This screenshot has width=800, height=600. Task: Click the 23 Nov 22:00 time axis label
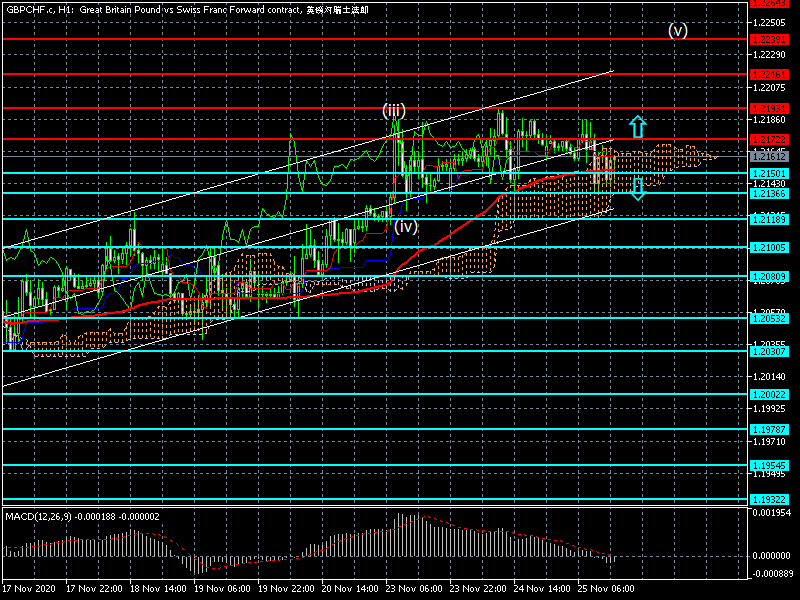pyautogui.click(x=478, y=588)
